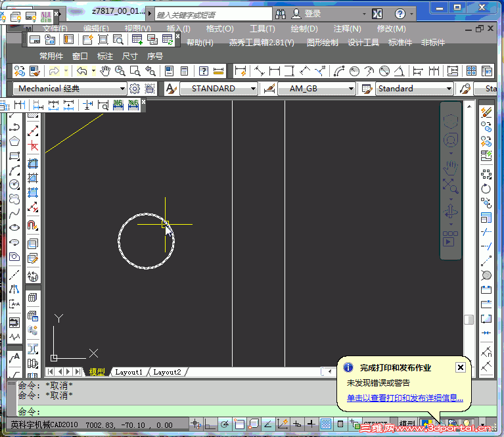Image resolution: width=504 pixels, height=437 pixels.
Task: Open the 格式(O) menu
Action: tap(220, 29)
